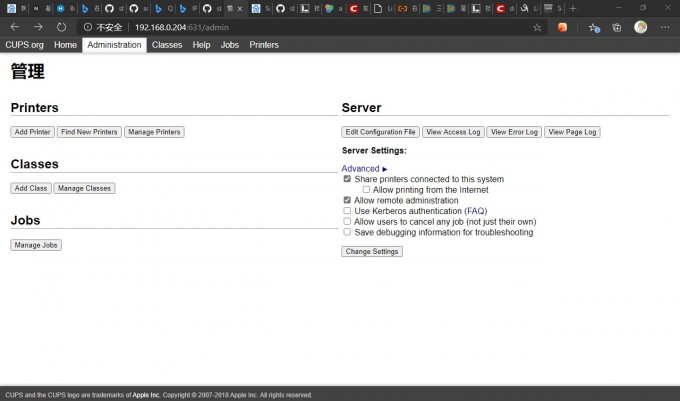
Task: Reload the page with the refresh icon
Action: click(61, 27)
